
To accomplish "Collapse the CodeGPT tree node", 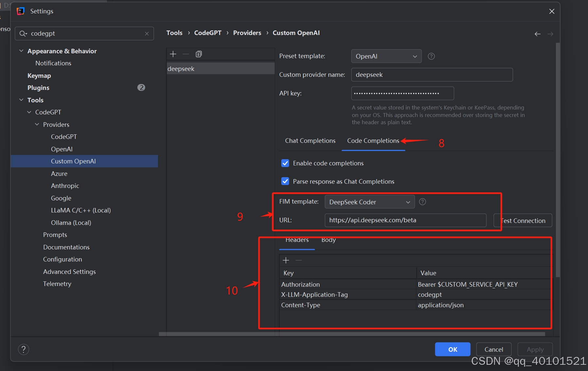I will pyautogui.click(x=29, y=112).
